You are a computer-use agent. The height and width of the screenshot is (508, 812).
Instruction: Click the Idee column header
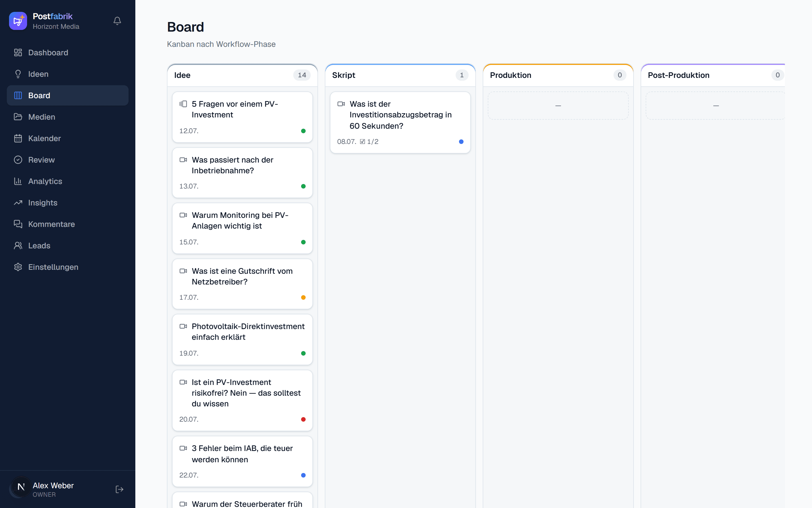click(x=242, y=75)
